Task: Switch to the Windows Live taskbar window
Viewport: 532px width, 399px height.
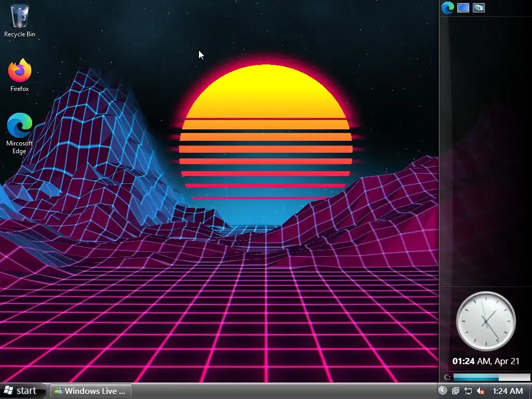Action: tap(91, 391)
